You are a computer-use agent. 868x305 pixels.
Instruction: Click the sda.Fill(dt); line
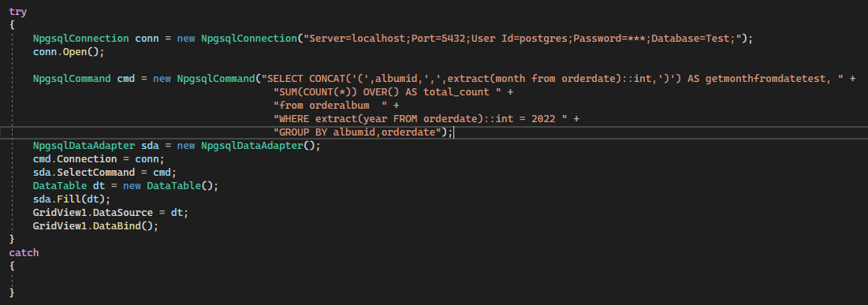[72, 199]
